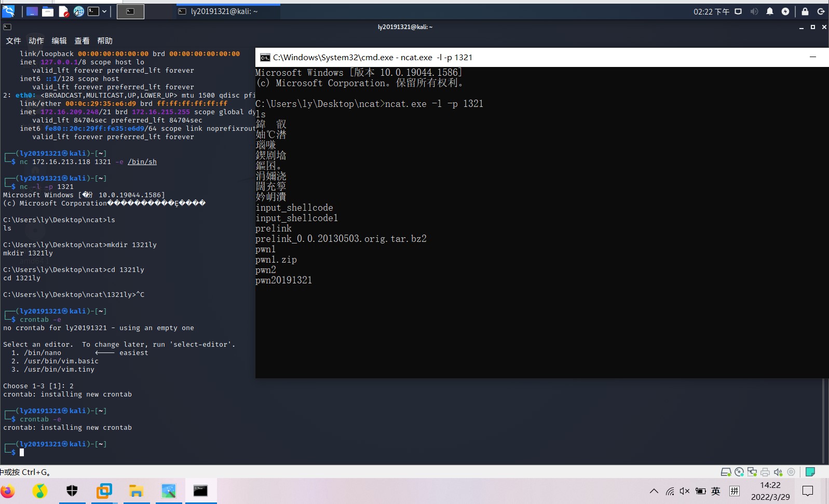Select the highlighted workspace switcher box
The image size is (829, 504).
click(130, 11)
